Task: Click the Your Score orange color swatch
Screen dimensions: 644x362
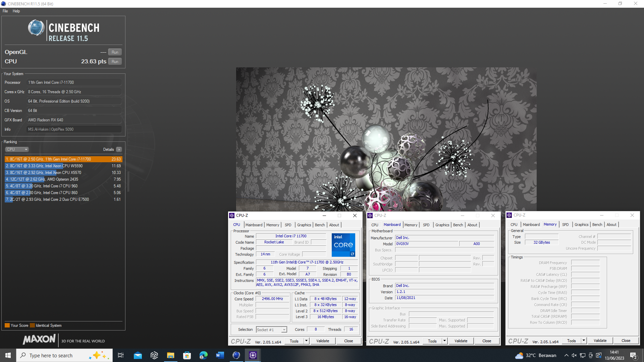Action: (7, 325)
